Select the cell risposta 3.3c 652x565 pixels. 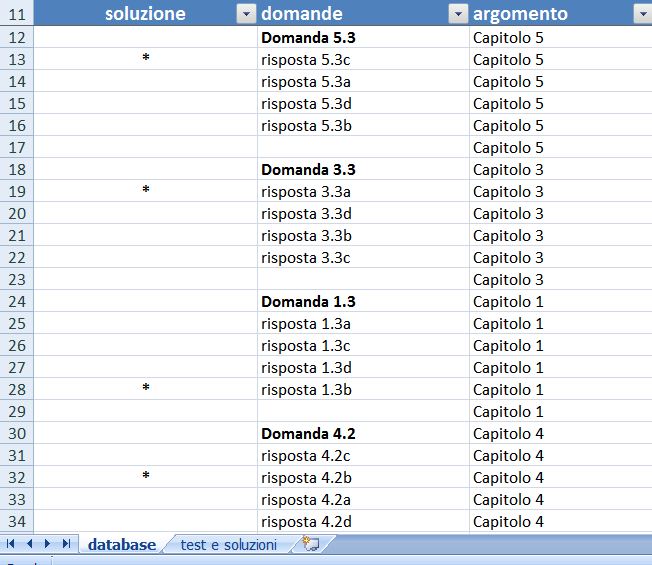pos(363,258)
